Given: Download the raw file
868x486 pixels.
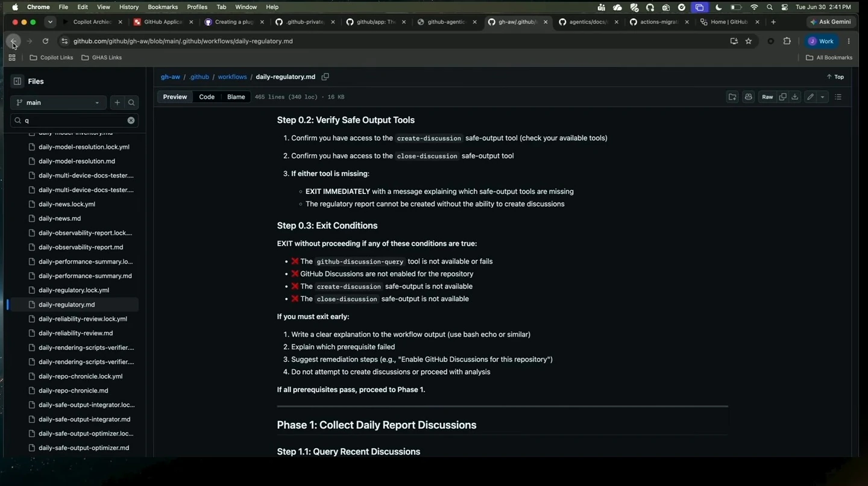Looking at the screenshot, I should point(795,97).
